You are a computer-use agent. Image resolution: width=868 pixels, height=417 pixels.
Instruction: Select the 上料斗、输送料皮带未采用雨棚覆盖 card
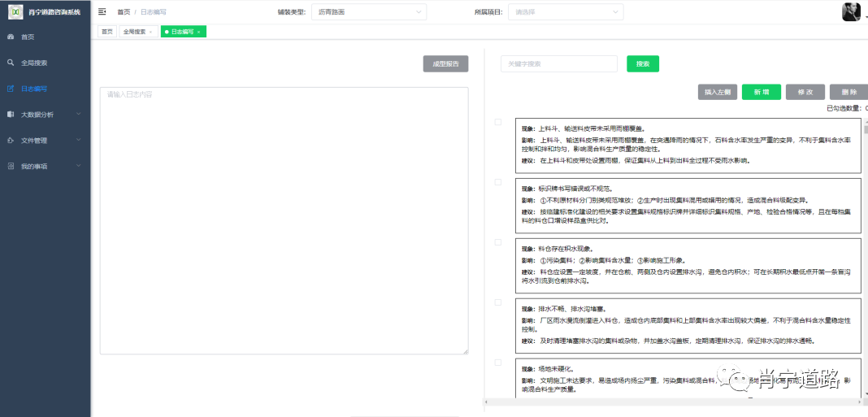click(688, 145)
